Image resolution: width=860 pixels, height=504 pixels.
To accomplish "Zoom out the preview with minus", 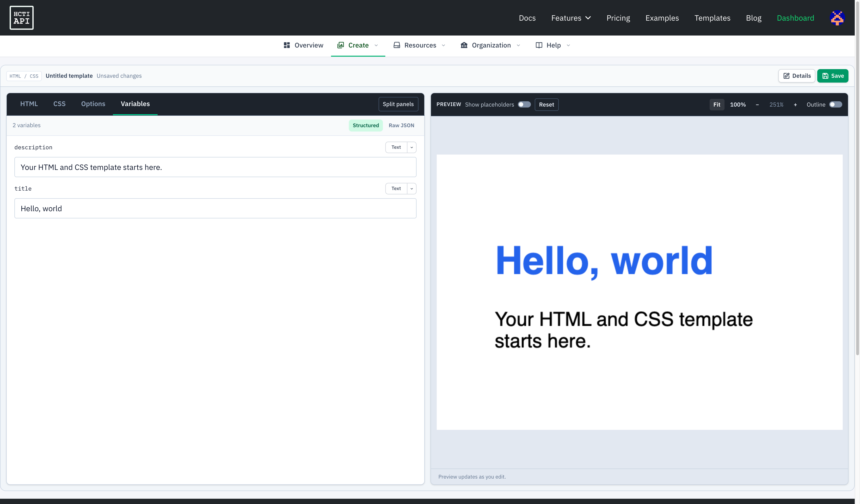I will [757, 105].
